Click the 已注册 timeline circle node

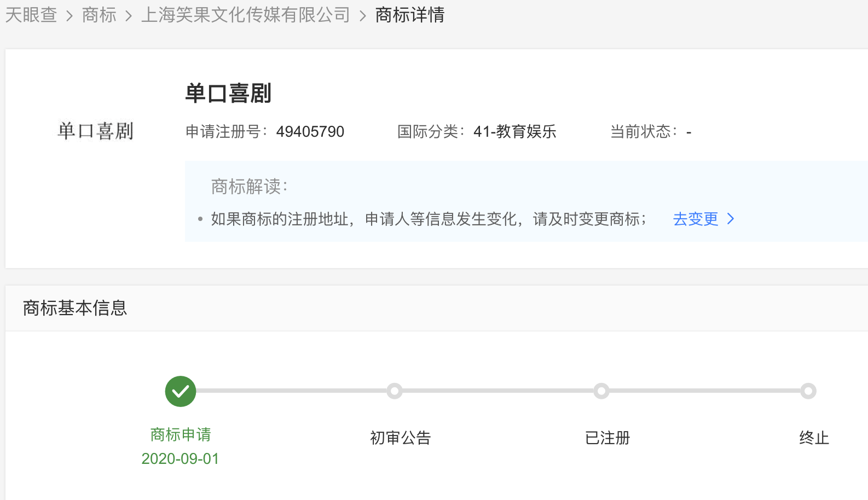[601, 391]
